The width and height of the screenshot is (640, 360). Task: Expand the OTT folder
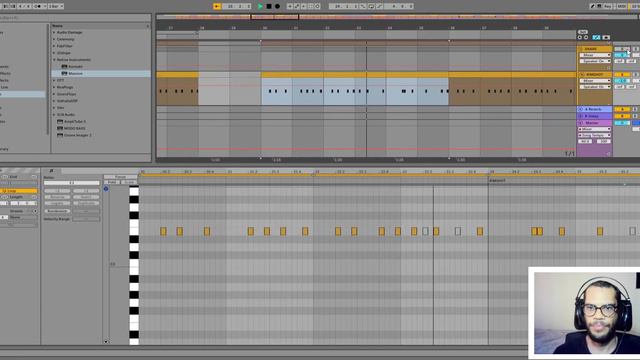(x=54, y=80)
